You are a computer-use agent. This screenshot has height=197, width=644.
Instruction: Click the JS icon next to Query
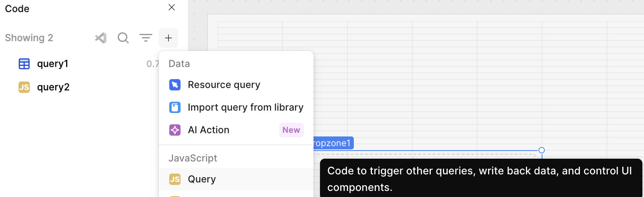click(175, 179)
